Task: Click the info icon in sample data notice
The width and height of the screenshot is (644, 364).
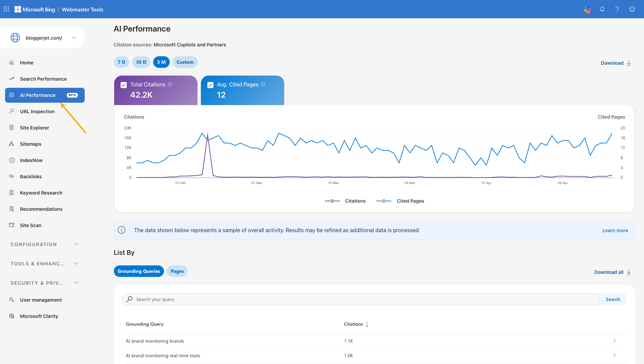Action: (122, 230)
